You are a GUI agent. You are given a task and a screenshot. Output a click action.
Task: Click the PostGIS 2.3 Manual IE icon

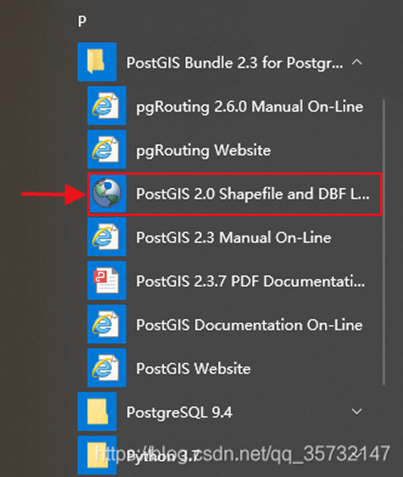pos(107,237)
